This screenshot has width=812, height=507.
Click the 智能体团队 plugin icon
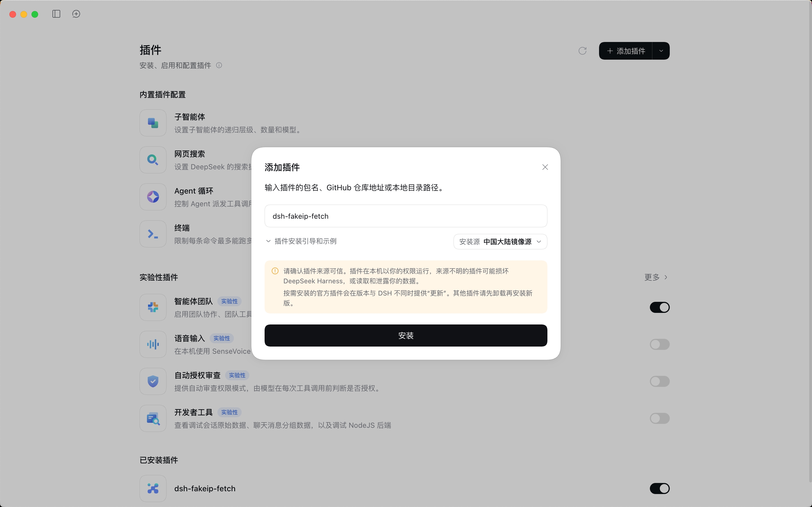pos(153,307)
